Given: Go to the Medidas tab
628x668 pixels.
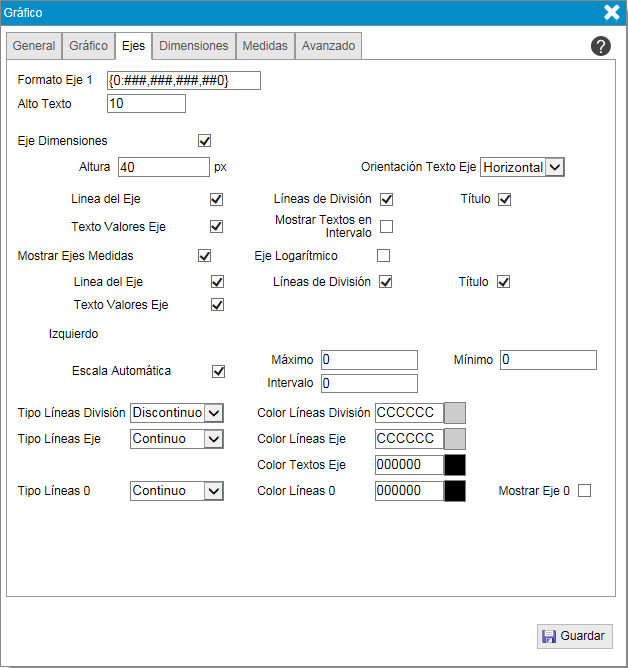Looking at the screenshot, I should (265, 46).
